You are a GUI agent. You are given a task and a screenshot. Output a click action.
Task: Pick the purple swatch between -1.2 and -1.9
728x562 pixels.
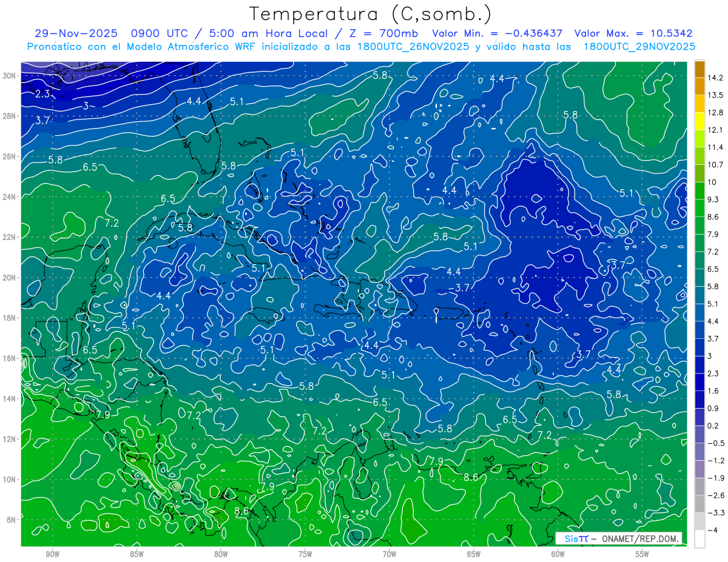tap(699, 469)
